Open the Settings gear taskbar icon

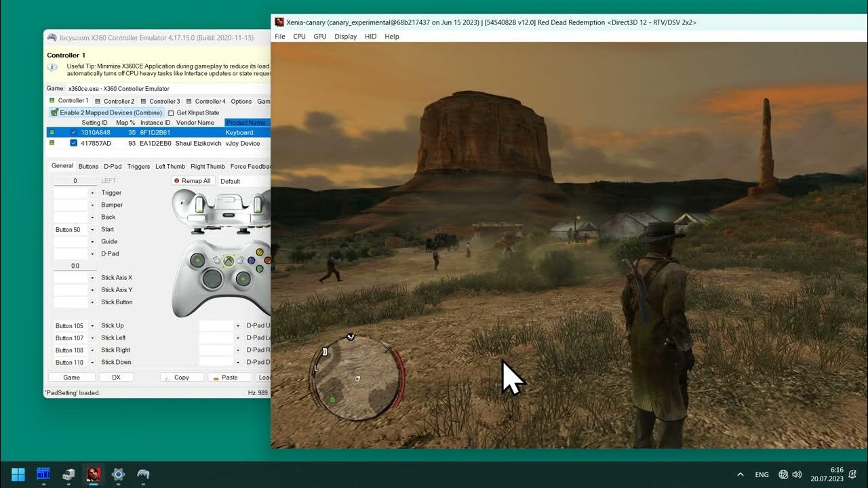(118, 474)
